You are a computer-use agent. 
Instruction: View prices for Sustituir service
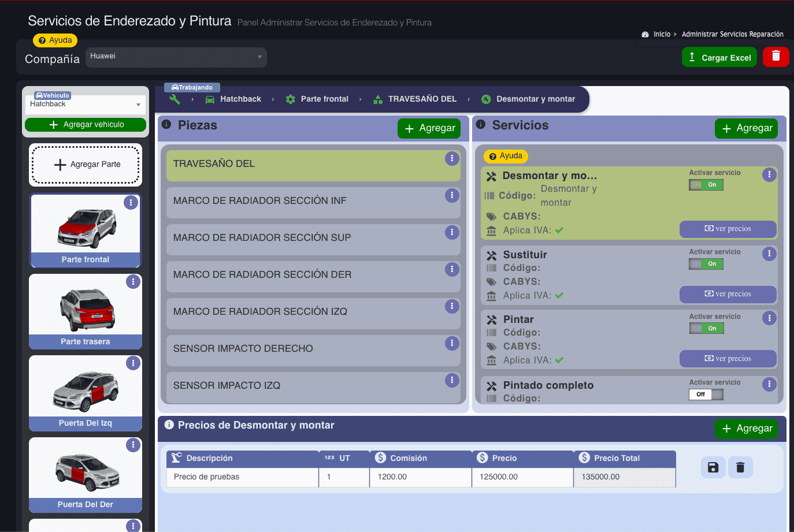click(x=728, y=294)
